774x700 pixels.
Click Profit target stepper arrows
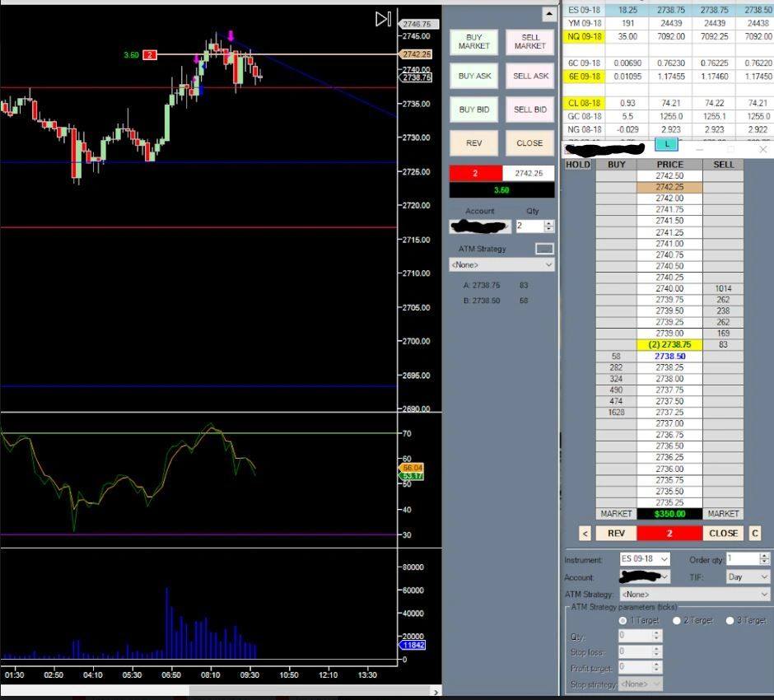click(x=656, y=667)
